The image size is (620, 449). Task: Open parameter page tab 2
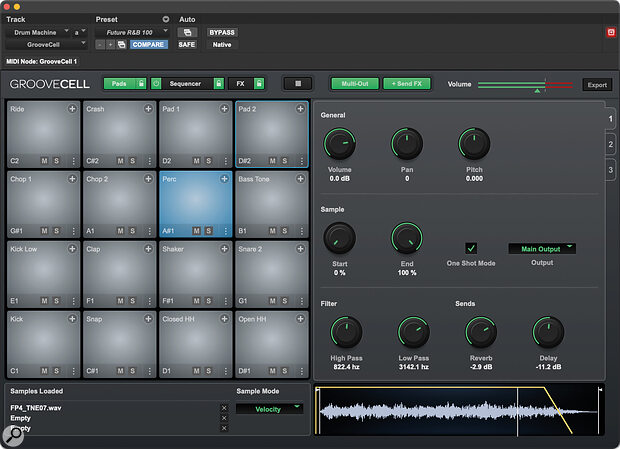tap(611, 144)
